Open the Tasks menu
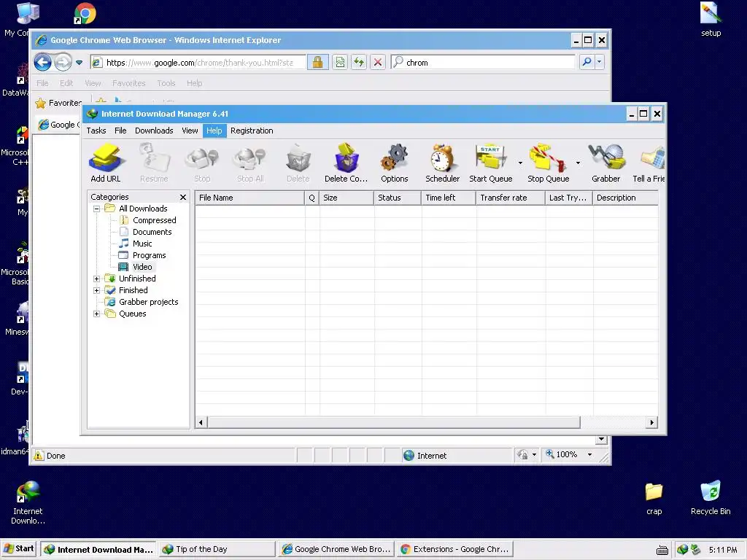This screenshot has width=747, height=560. (x=96, y=131)
